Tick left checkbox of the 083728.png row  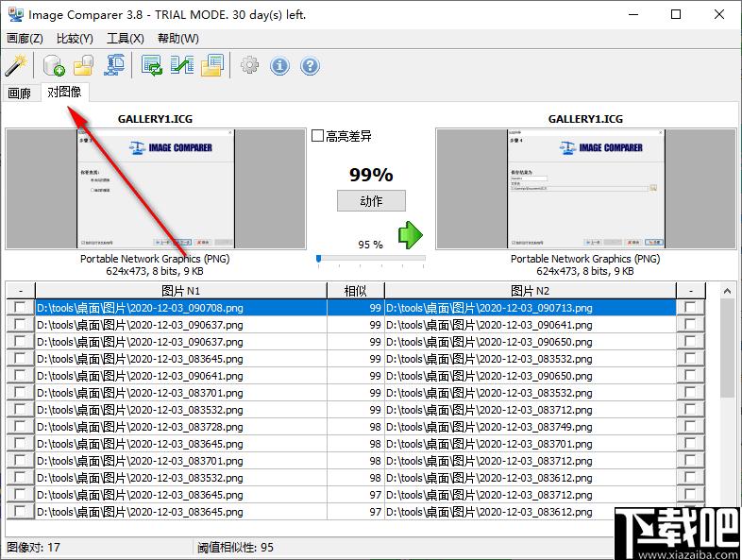(x=20, y=427)
